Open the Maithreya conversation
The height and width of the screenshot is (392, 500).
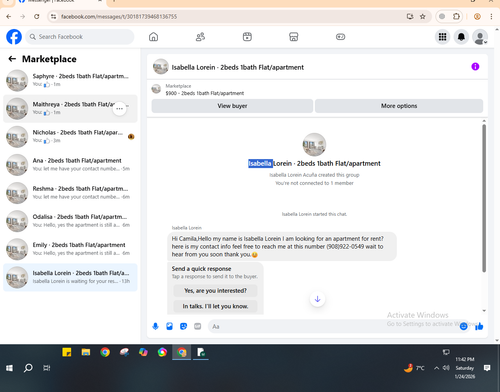70,108
